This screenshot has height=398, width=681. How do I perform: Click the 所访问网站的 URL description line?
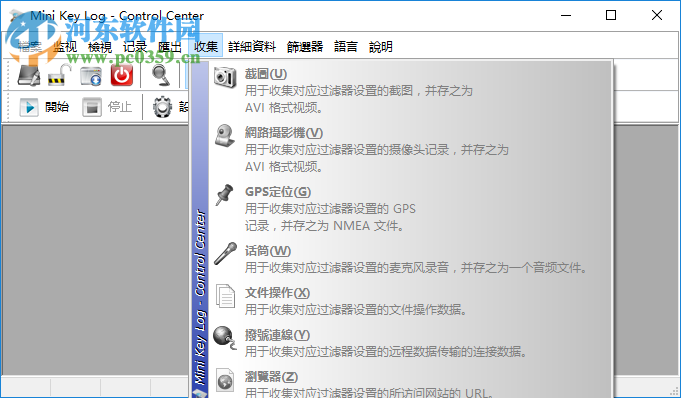369,393
